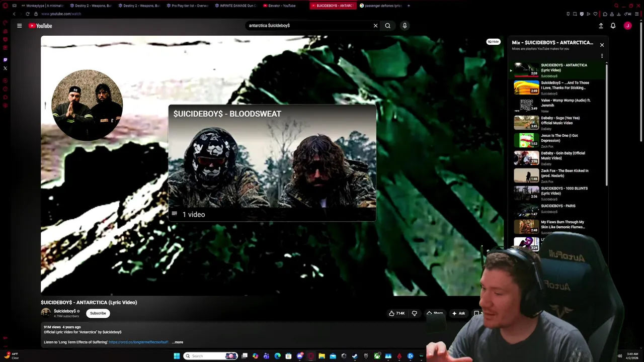The image size is (644, 362).
Task: Open the Create upload icon
Action: click(x=601, y=26)
